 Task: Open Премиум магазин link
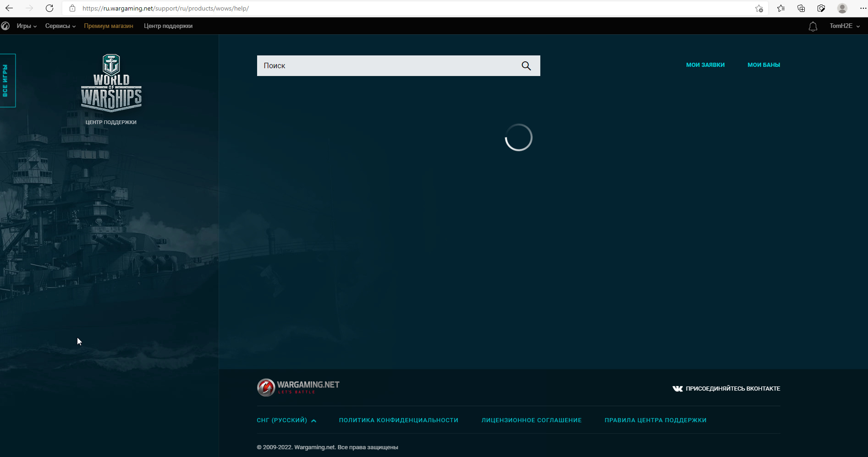coord(109,26)
